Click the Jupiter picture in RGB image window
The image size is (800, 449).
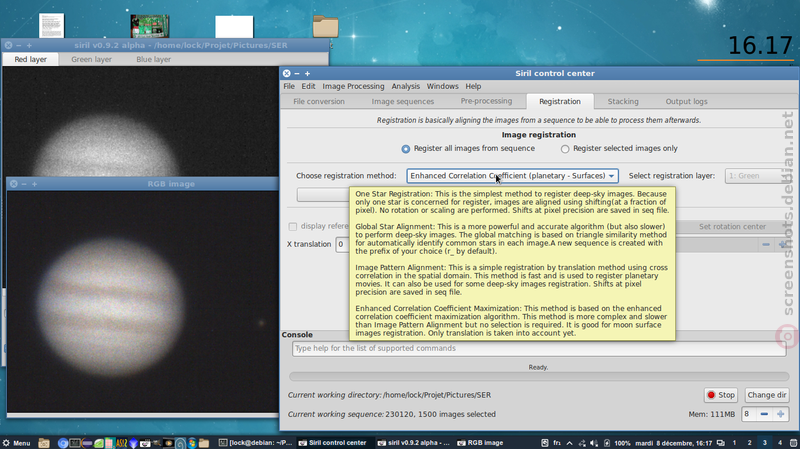point(110,307)
